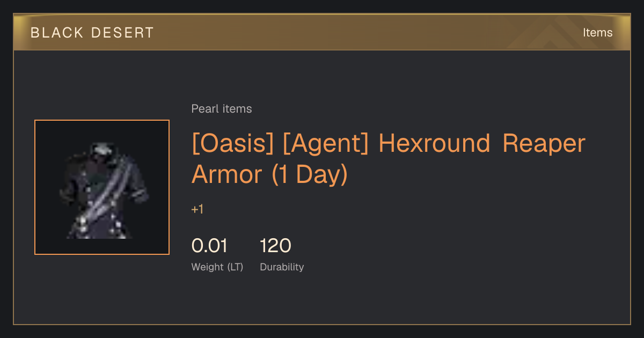The height and width of the screenshot is (338, 644).
Task: Open the Items link in header
Action: [x=597, y=33]
